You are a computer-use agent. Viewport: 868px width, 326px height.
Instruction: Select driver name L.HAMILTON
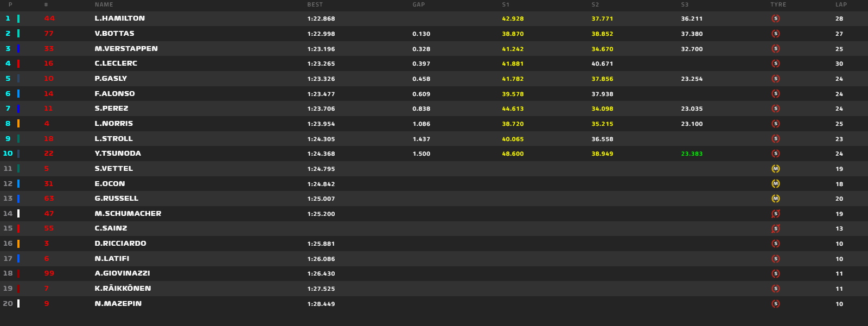120,18
